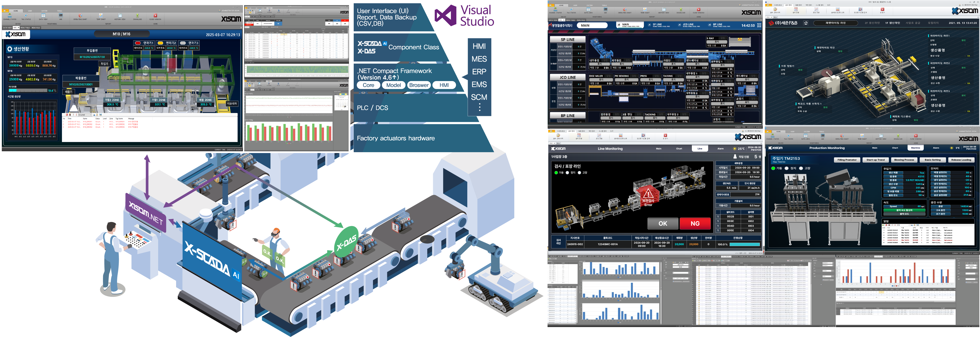Click red NG button in Line Monitoring
This screenshot has width=980, height=337.
coord(695,223)
